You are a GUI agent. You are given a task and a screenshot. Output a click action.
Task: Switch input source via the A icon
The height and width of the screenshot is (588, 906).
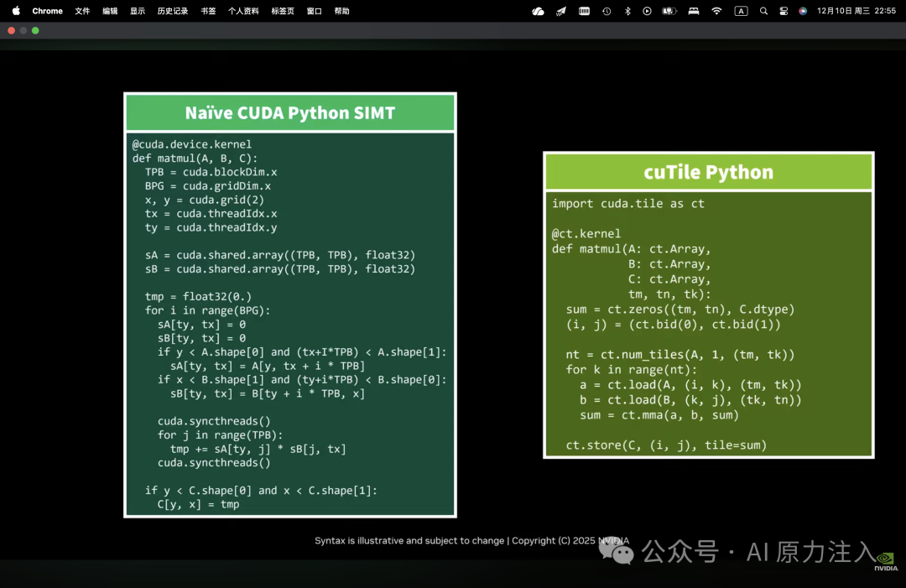tap(741, 11)
